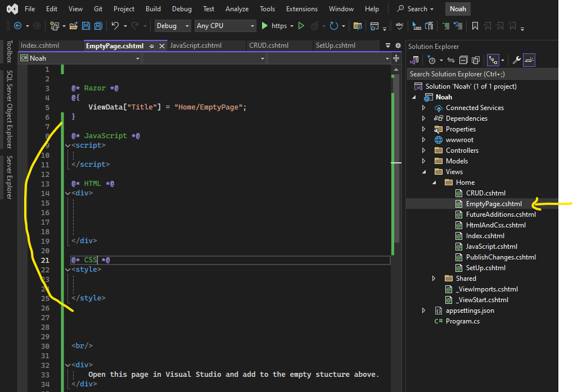
Task: Click the abc spell checker icon
Action: 399,26
